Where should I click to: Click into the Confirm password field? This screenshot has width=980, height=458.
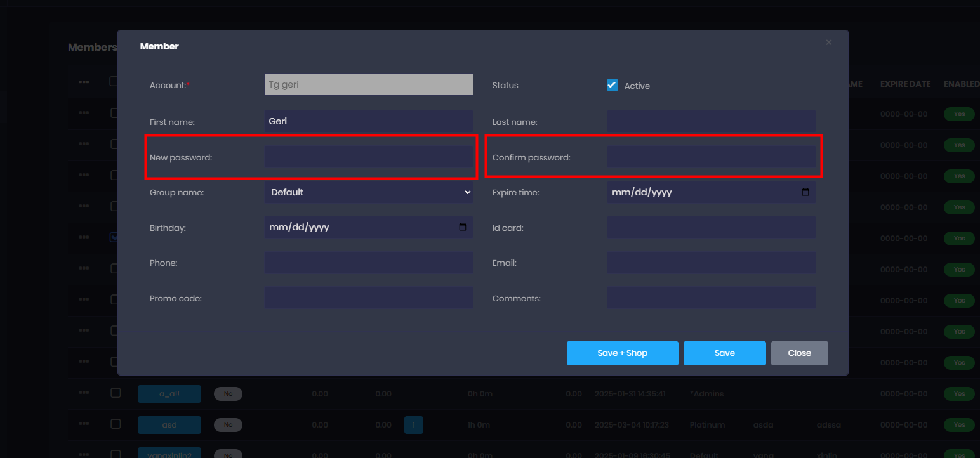click(x=711, y=157)
